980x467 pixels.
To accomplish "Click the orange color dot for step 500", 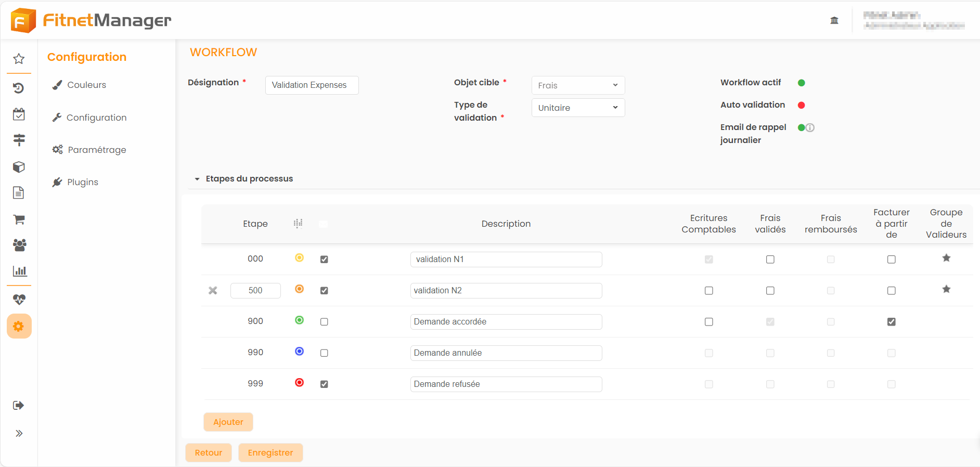I will (300, 289).
